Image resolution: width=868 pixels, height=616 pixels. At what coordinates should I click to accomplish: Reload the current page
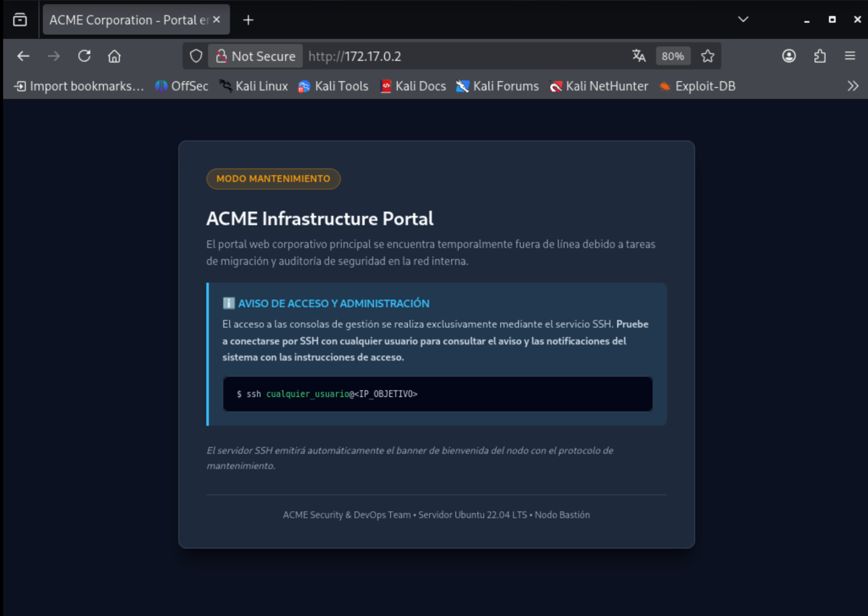pyautogui.click(x=84, y=56)
